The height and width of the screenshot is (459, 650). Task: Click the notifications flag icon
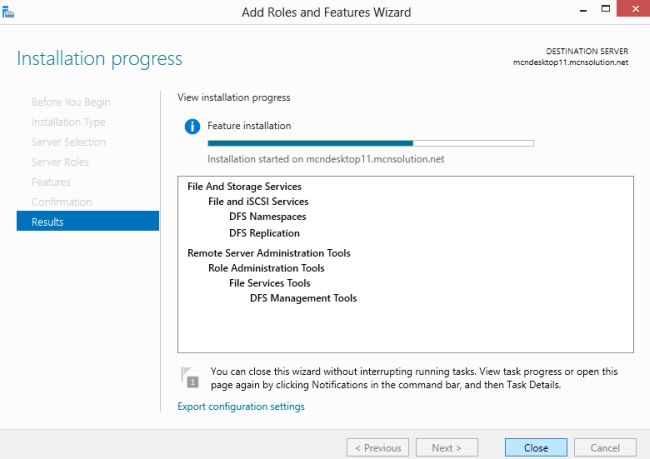(x=190, y=377)
